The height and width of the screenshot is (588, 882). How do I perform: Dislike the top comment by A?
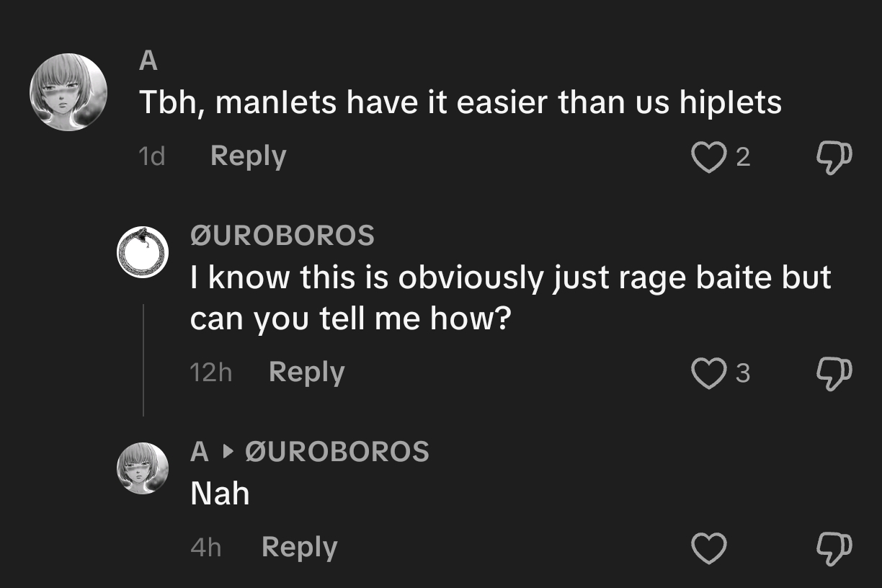pos(834,158)
